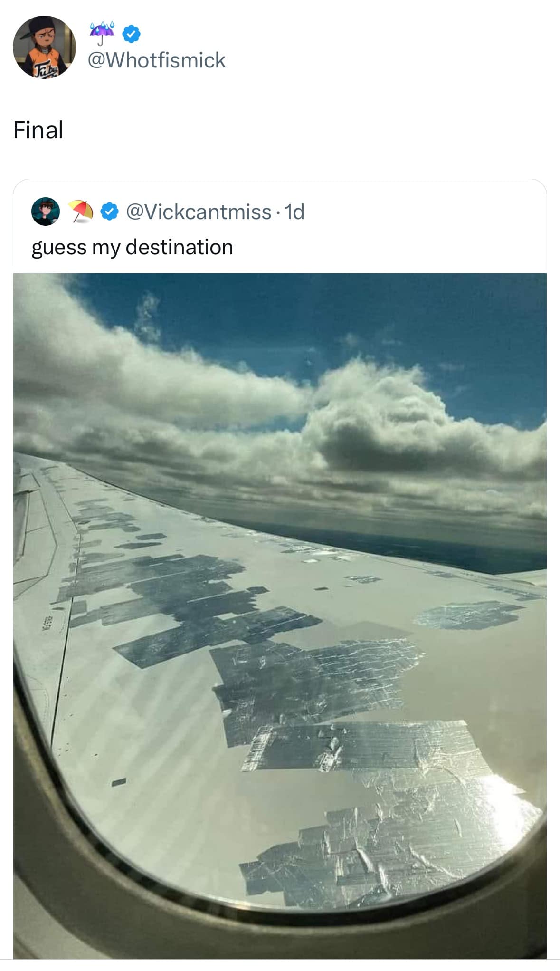This screenshot has height=971, width=560.
Task: Click the large white cloud in photo
Action: 375,418
